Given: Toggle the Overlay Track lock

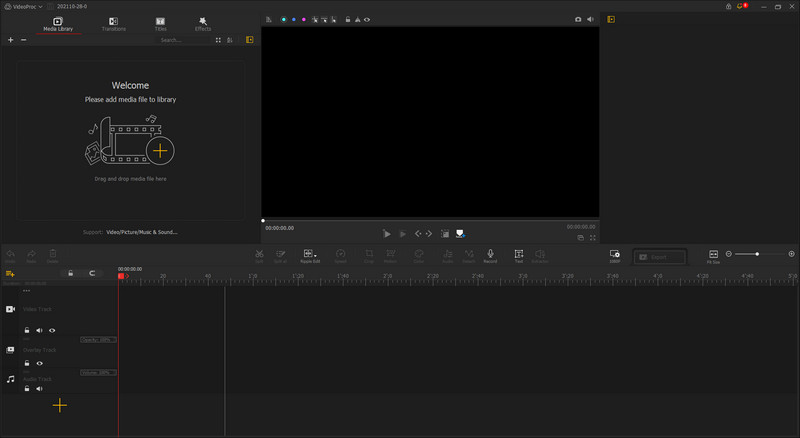Looking at the screenshot, I should [x=26, y=363].
